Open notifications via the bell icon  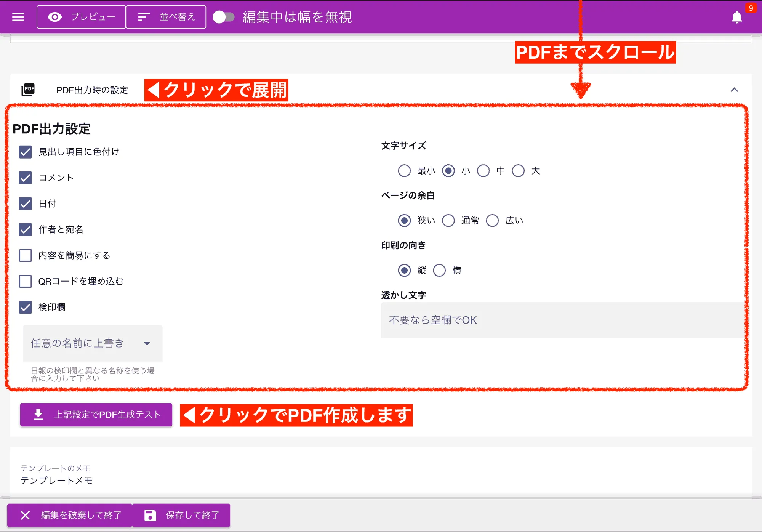[736, 17]
